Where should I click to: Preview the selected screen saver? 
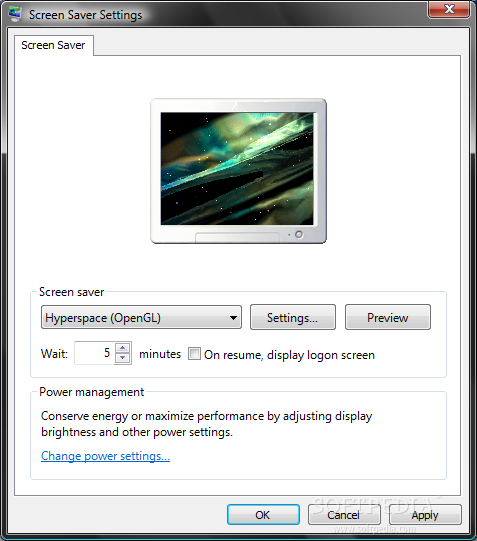point(388,317)
